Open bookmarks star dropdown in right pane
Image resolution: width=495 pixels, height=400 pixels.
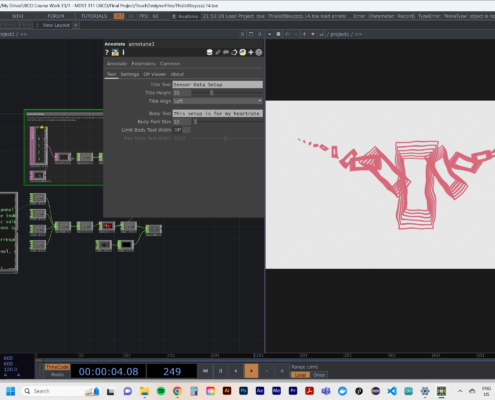pos(313,34)
